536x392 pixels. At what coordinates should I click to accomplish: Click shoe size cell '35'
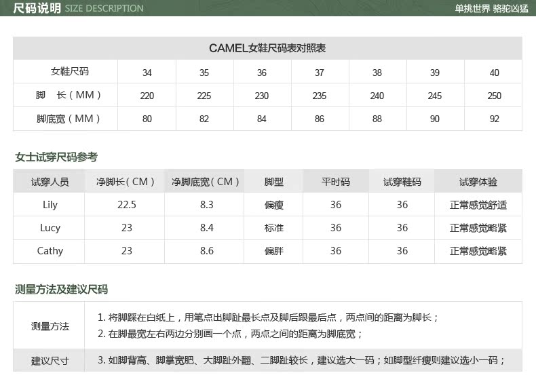(204, 73)
